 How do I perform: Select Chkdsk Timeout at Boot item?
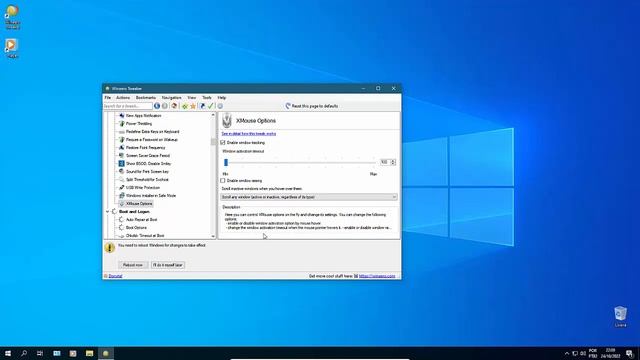145,236
